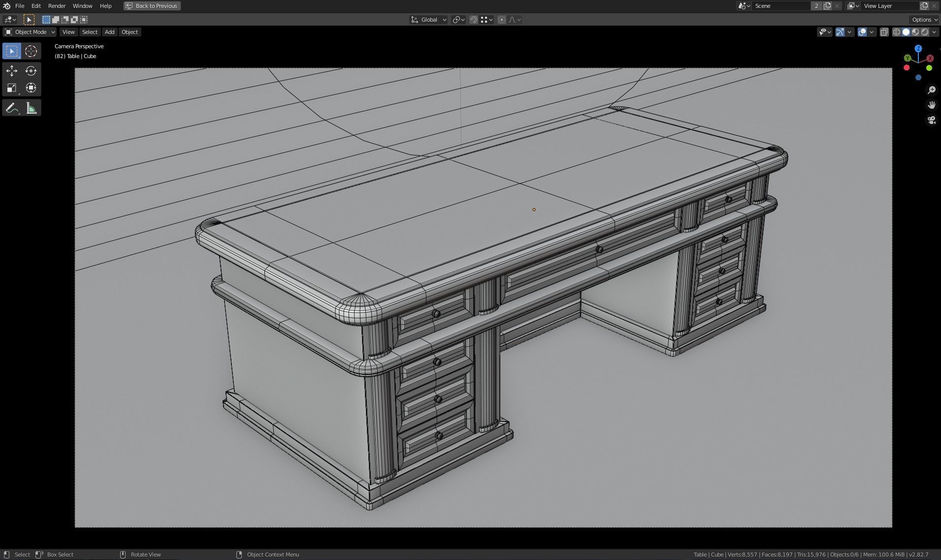Toggle viewport gizmos display
Screen dimensions: 941x560
click(x=840, y=32)
